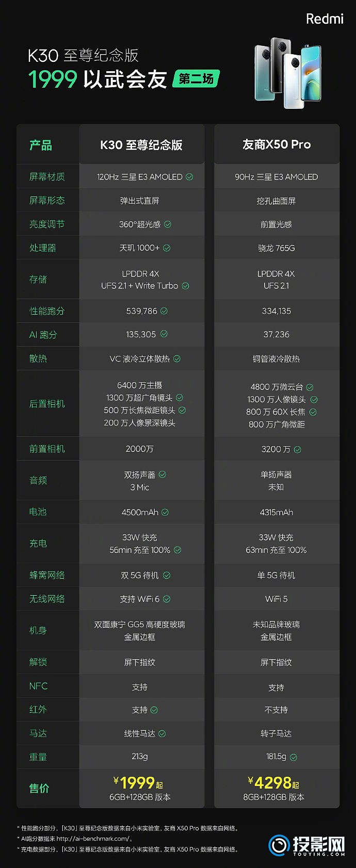
Task: Click the check icon next to 3200 万
Action: coord(297,450)
